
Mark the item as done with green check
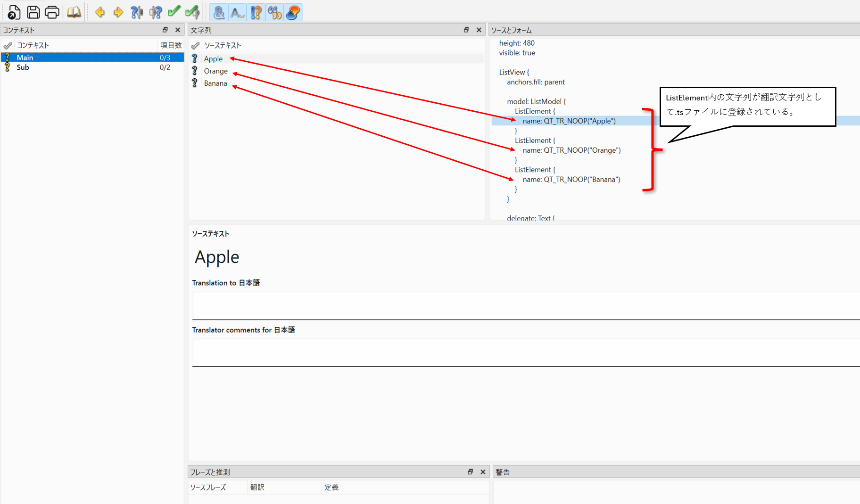[174, 11]
